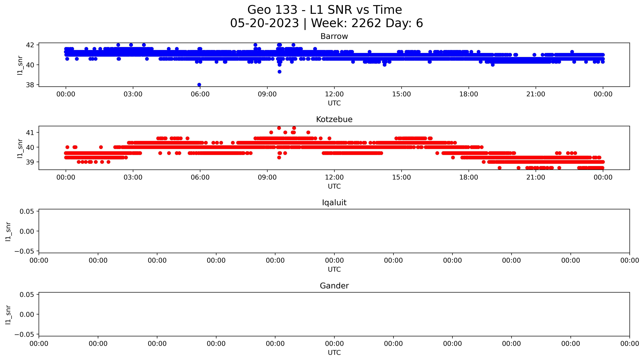Click the '05-20-2023 | Week: 2262 Day: 6' subtitle
644x361 pixels.
click(327, 23)
